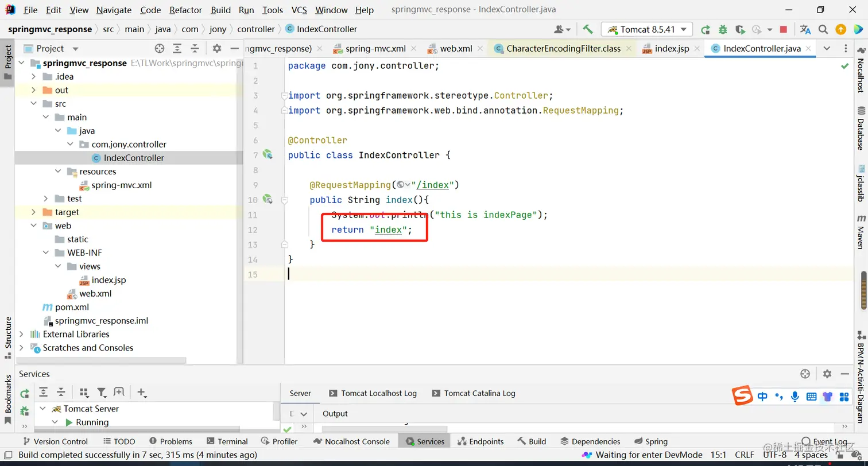Click the UTF-8 encoding in status bar
The height and width of the screenshot is (466, 868).
click(774, 455)
